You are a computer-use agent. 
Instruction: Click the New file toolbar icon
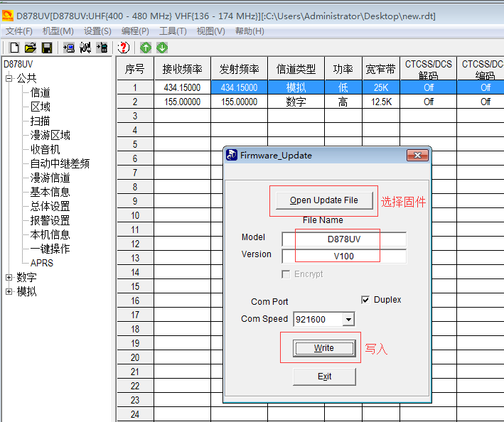14,48
